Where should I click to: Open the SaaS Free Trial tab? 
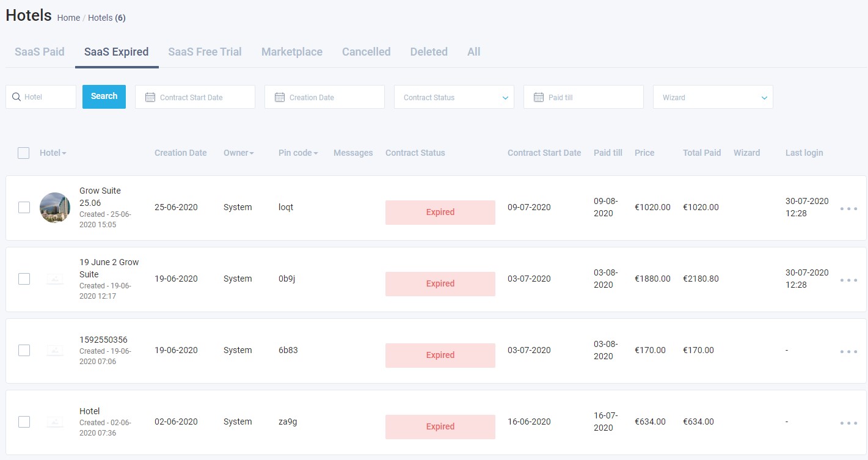coord(205,52)
